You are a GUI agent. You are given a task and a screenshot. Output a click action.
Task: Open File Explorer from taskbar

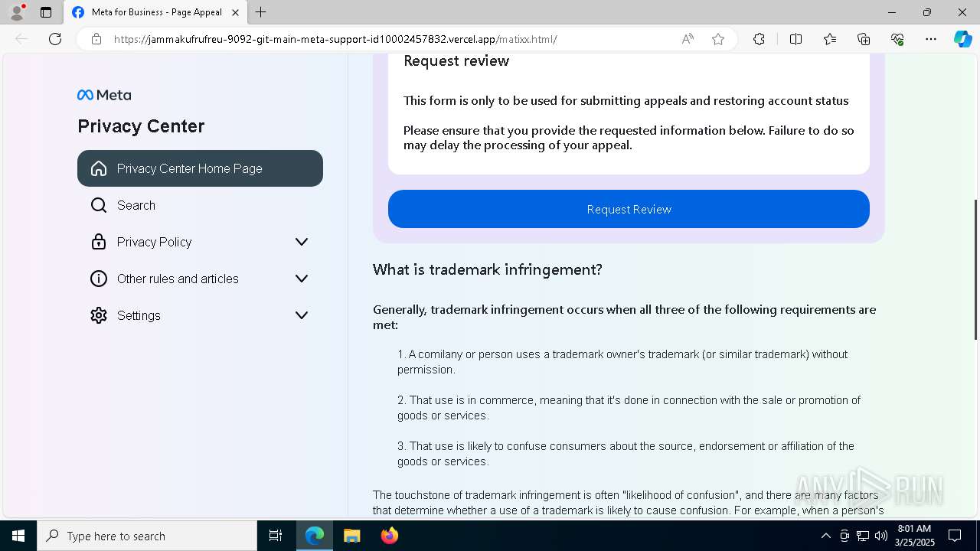click(x=351, y=536)
